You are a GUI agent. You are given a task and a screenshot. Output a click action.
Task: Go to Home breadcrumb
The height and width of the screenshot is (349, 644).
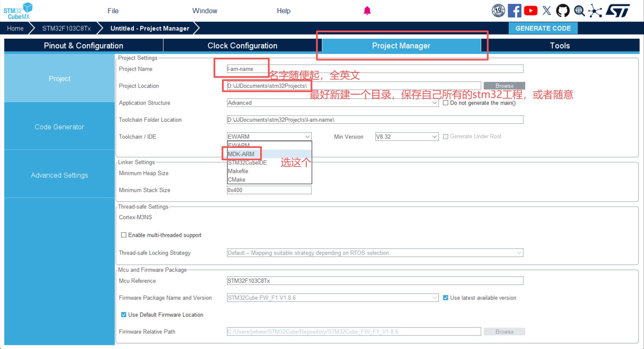(x=15, y=28)
